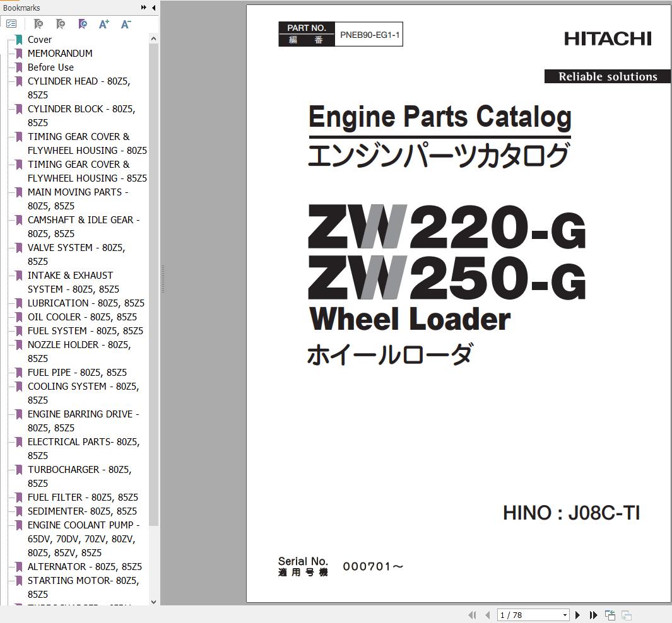Image resolution: width=672 pixels, height=623 pixels.
Task: Open the Cover bookmark
Action: click(x=39, y=39)
